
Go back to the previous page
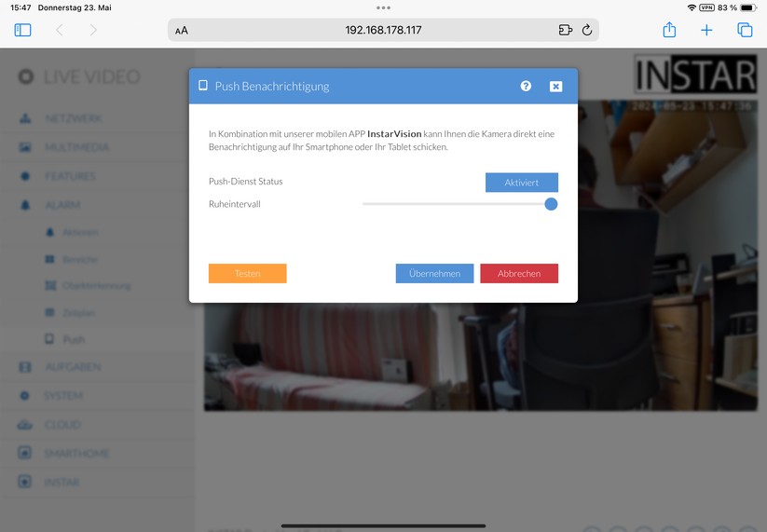tap(60, 31)
